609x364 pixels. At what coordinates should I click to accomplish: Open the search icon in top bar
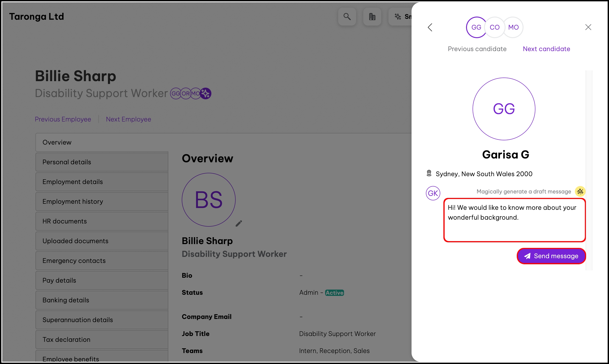[x=347, y=17]
